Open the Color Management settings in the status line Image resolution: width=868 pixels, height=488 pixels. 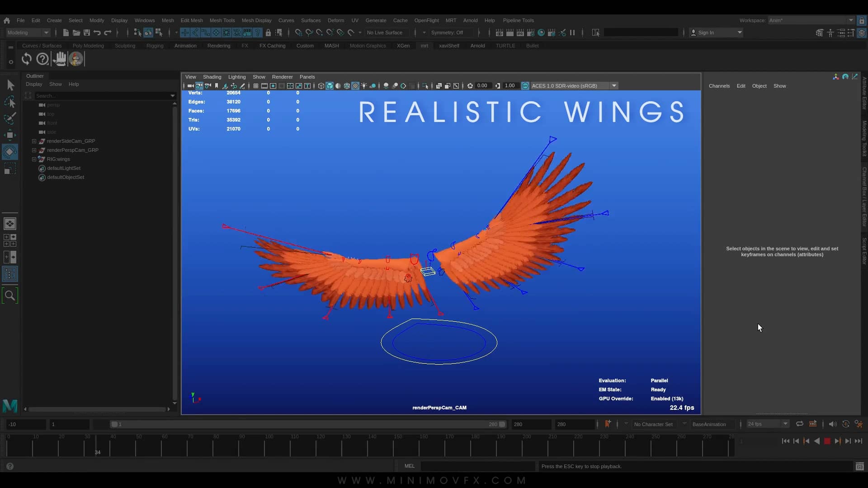(x=525, y=85)
